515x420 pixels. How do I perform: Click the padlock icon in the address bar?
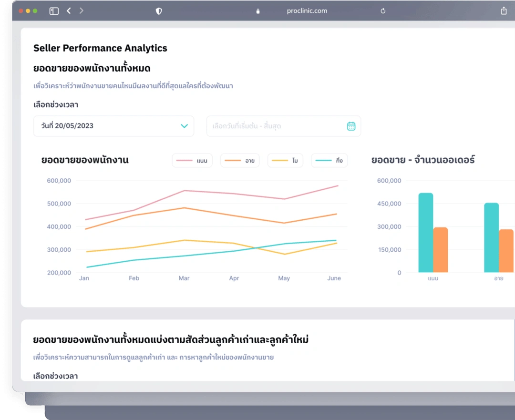click(x=258, y=10)
